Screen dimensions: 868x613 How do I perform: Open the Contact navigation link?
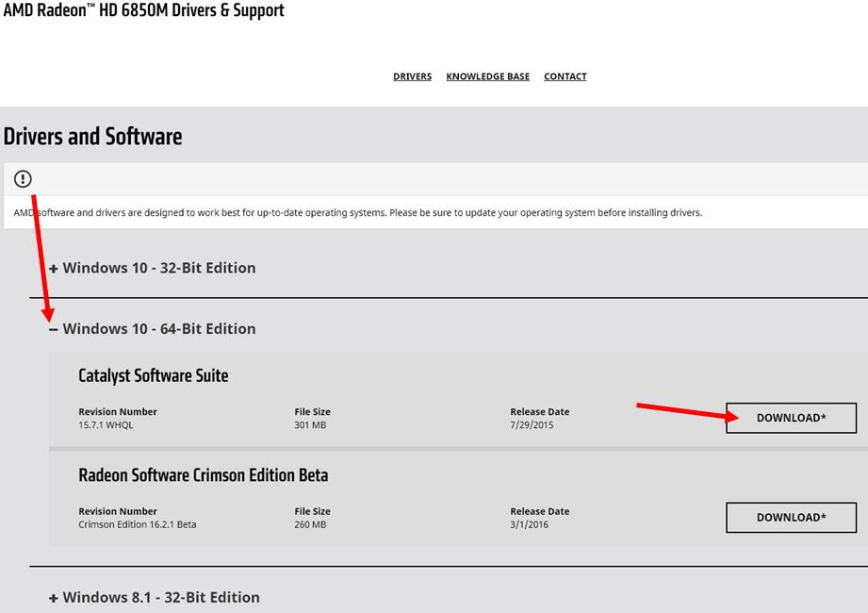pyautogui.click(x=565, y=76)
